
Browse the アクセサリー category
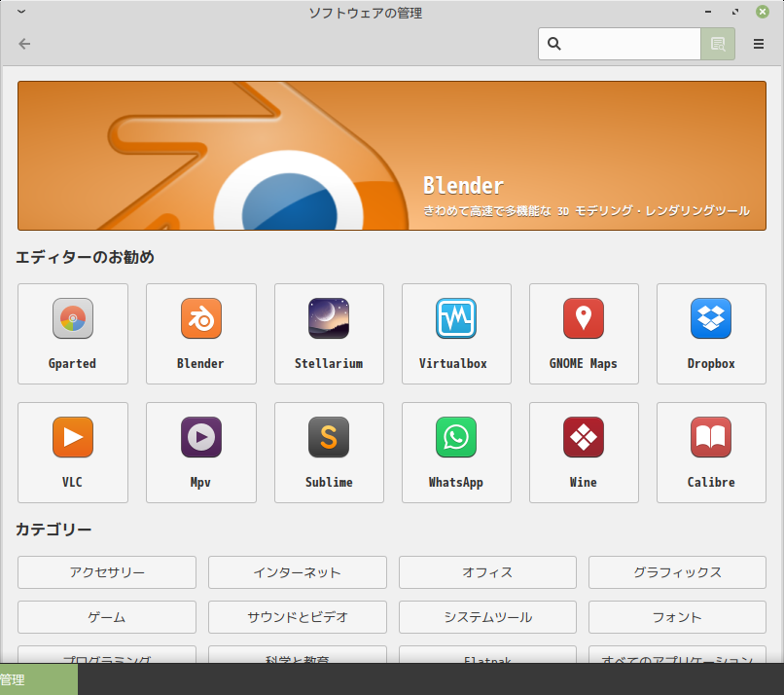[107, 572]
